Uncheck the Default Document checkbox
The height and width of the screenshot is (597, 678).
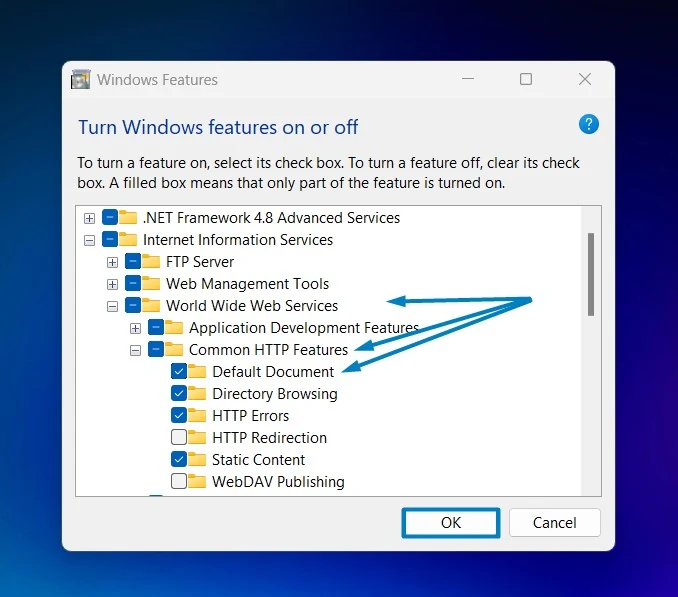click(179, 371)
